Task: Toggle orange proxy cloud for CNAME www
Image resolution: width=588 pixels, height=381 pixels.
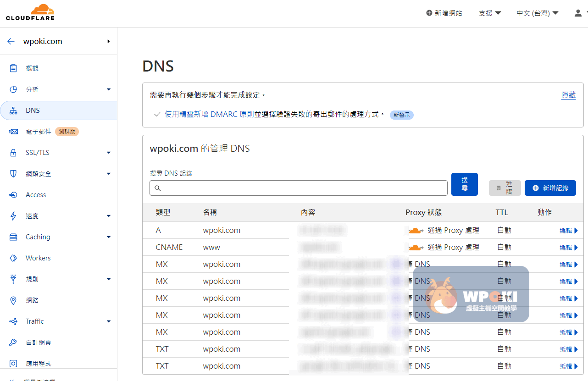Action: (x=416, y=248)
